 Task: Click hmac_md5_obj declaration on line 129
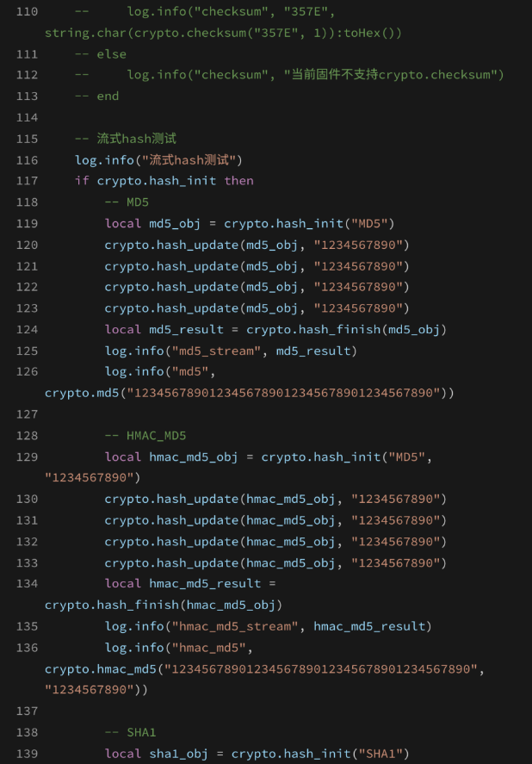(194, 457)
